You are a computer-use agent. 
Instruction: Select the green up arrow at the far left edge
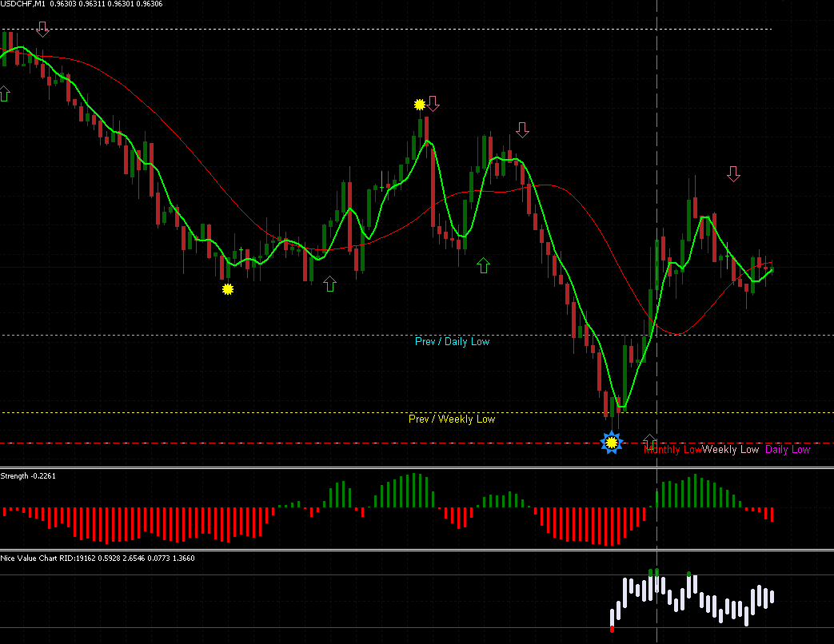pos(5,93)
